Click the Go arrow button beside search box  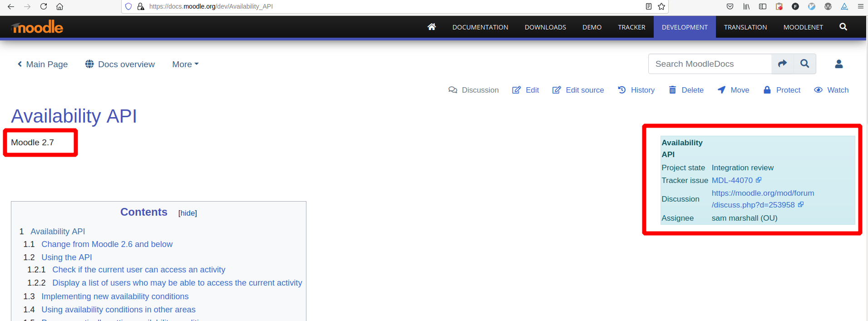[782, 64]
